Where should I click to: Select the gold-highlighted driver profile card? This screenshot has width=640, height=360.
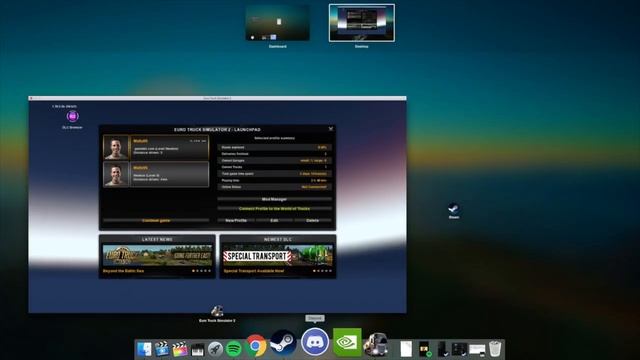(156, 147)
